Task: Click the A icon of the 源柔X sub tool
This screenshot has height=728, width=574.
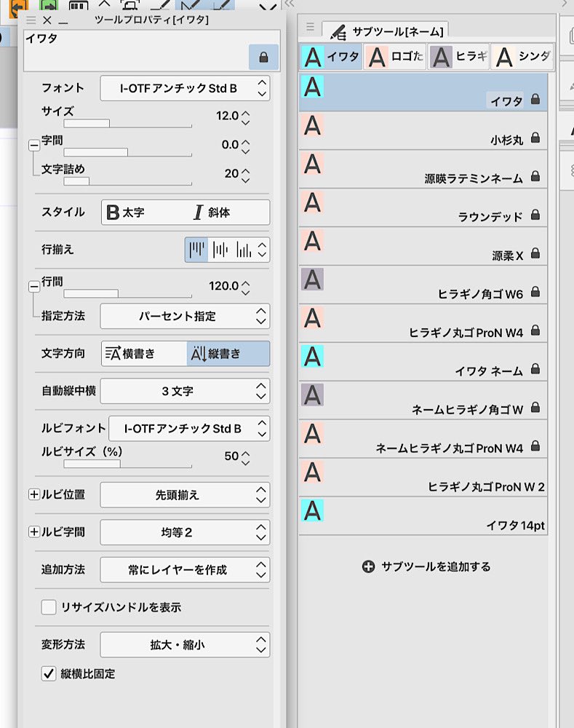Action: (312, 241)
